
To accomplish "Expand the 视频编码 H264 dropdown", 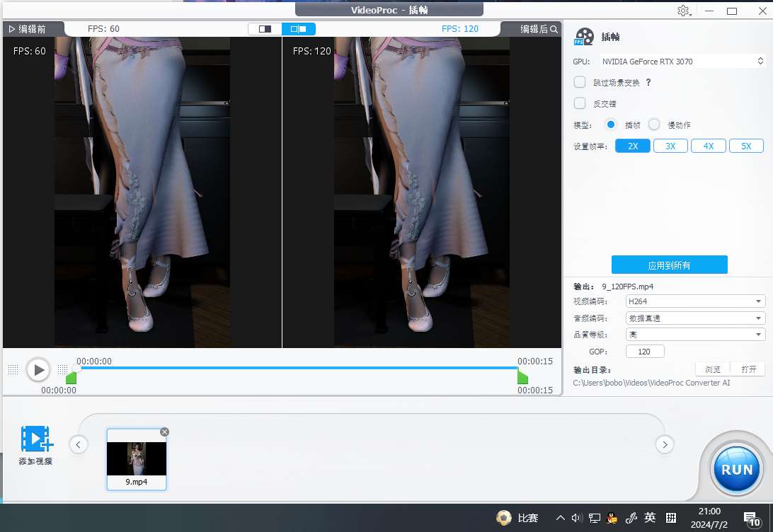I will click(x=695, y=301).
